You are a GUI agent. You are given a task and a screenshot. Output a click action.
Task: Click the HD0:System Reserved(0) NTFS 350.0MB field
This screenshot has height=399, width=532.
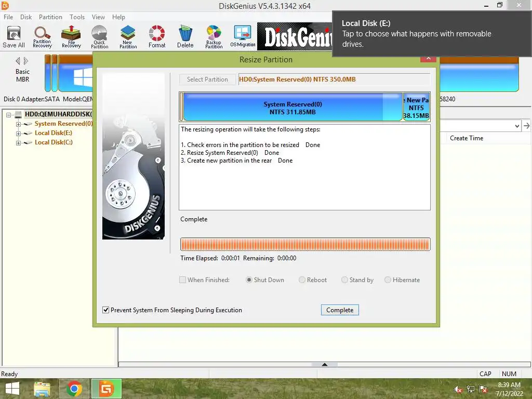click(x=334, y=79)
